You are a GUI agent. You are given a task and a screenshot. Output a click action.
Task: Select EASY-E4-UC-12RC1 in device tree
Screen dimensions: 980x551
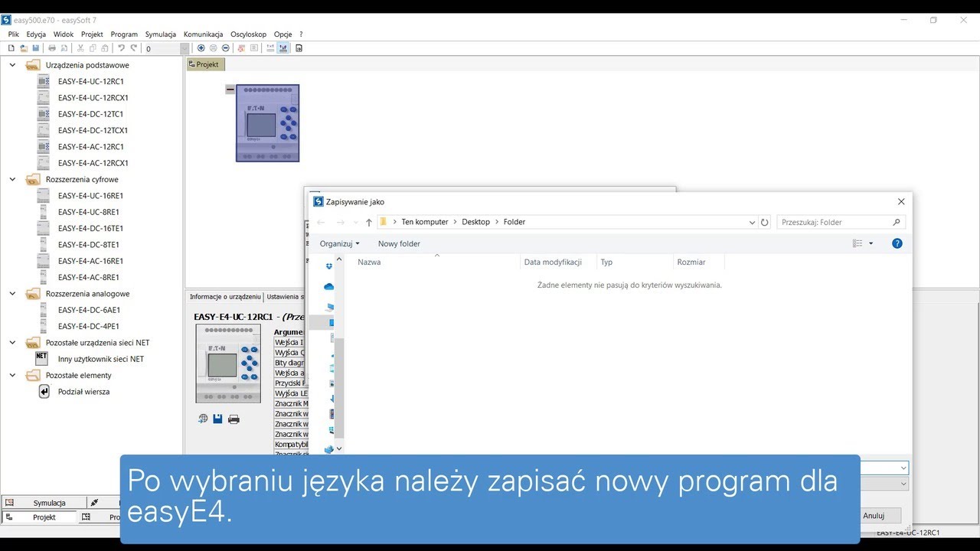(91, 81)
